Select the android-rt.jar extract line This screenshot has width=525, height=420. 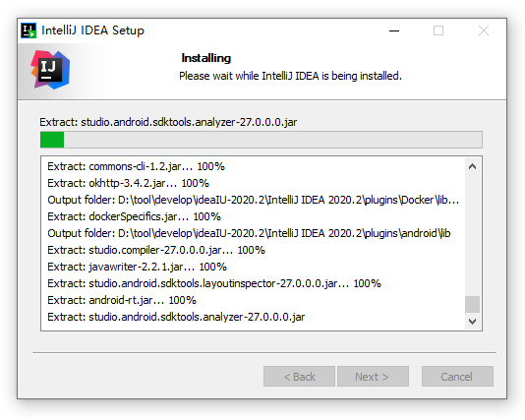pyautogui.click(x=122, y=300)
